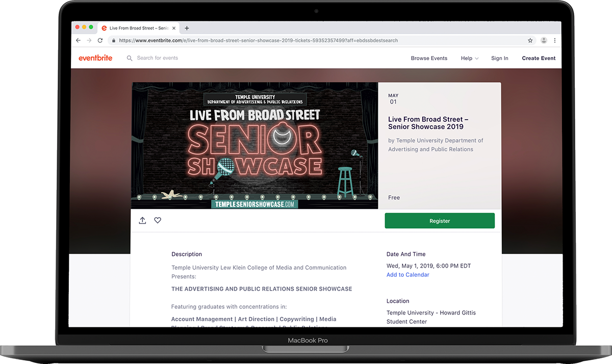Click the organizer name Temple University Department
Screen dimensions: 612x364
(x=436, y=145)
